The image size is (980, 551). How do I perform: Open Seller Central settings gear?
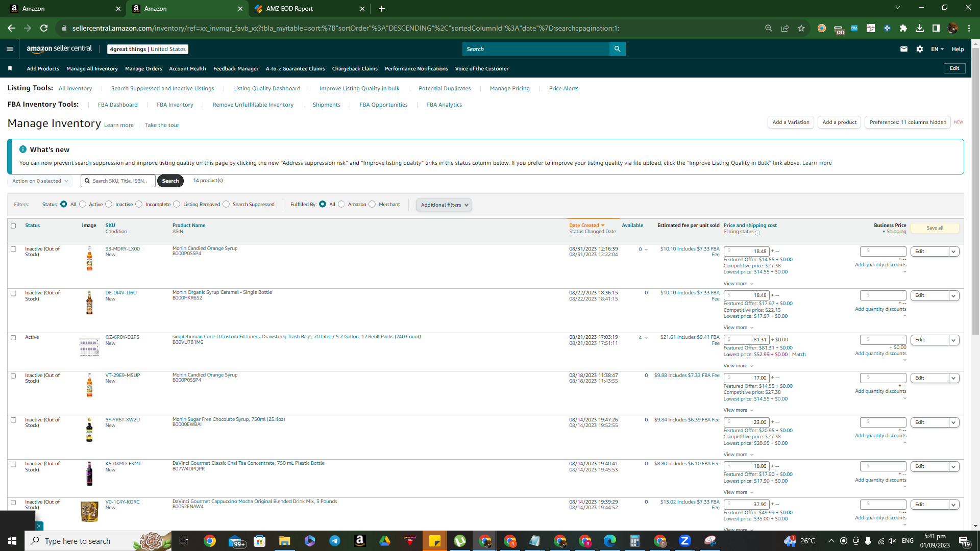click(x=920, y=49)
